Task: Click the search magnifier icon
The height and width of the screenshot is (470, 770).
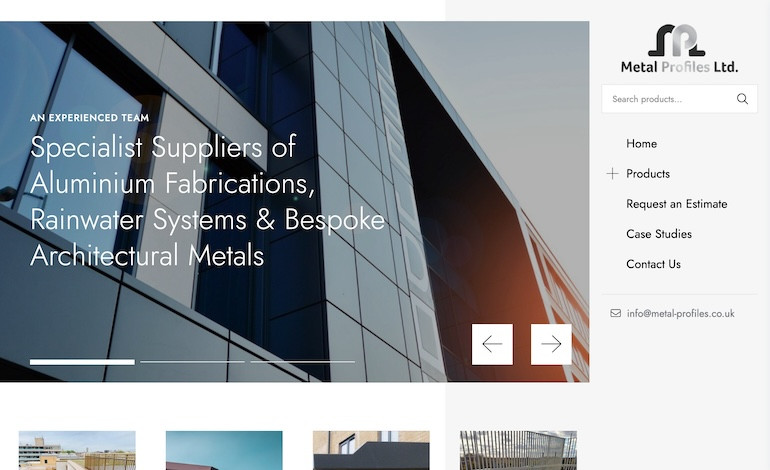Action: pyautogui.click(x=742, y=99)
